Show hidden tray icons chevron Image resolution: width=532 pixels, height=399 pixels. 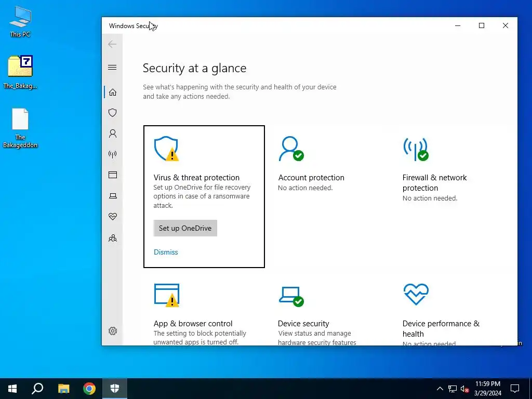pyautogui.click(x=440, y=389)
